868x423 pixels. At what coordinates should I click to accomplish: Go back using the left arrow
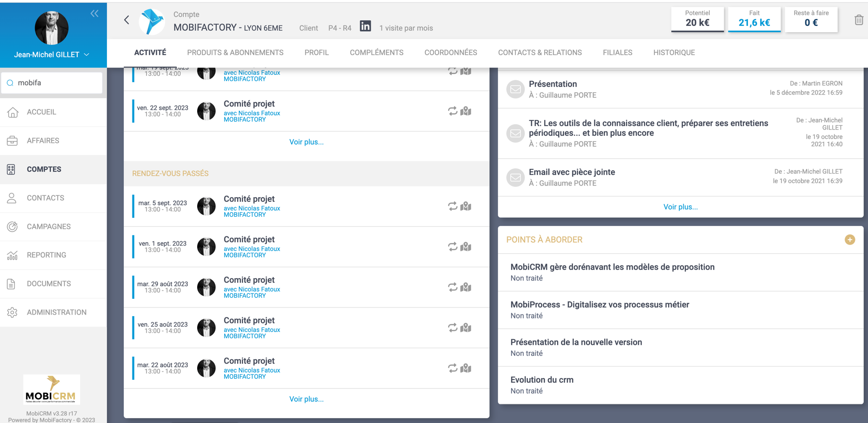(127, 20)
